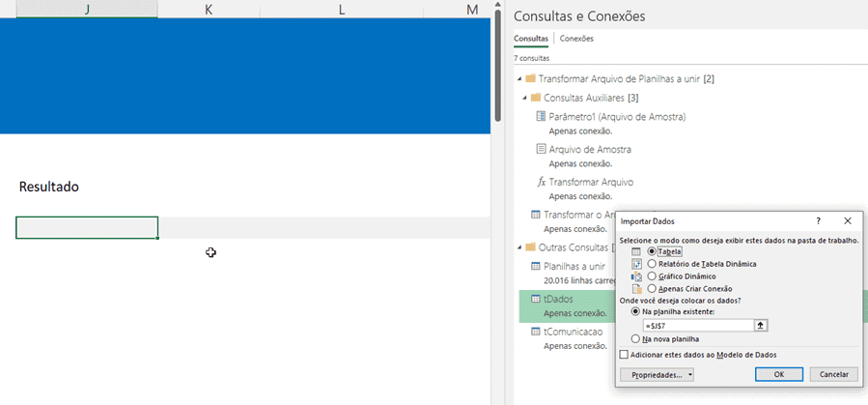Select Relatório de Tabela Dinâmica option
The width and height of the screenshot is (868, 405).
[652, 263]
